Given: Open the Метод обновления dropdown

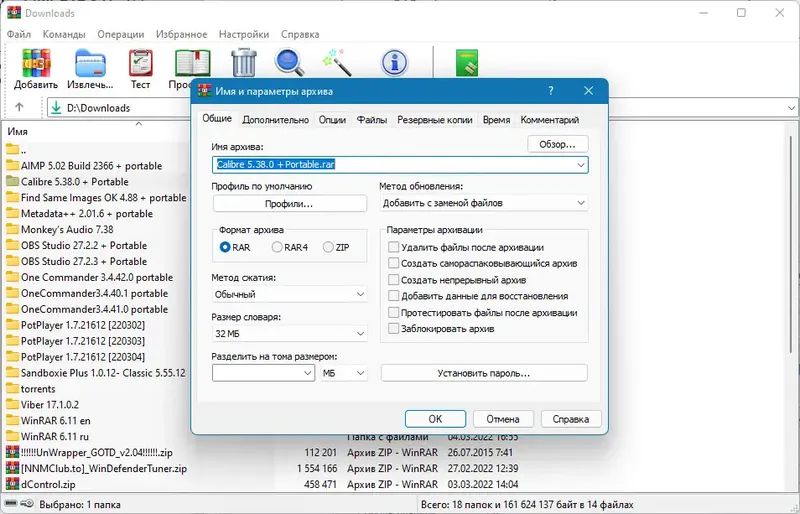Looking at the screenshot, I should pos(484,203).
